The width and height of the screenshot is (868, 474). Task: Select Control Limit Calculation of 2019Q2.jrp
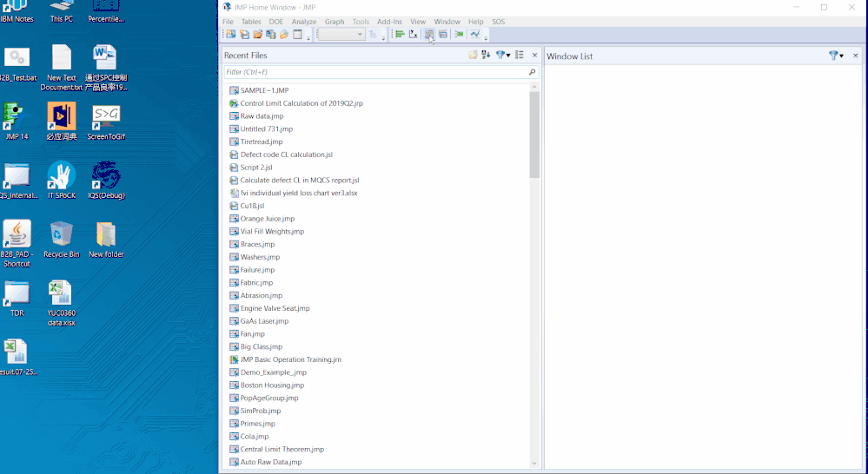[296, 103]
